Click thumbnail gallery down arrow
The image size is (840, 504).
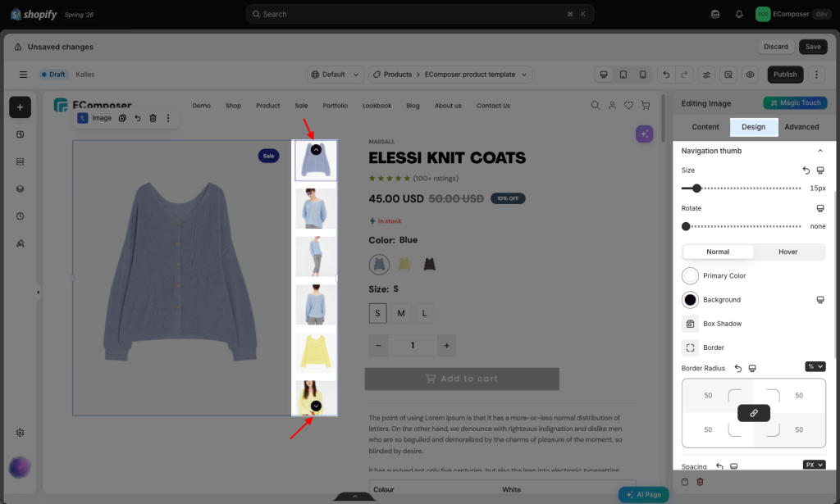[316, 406]
